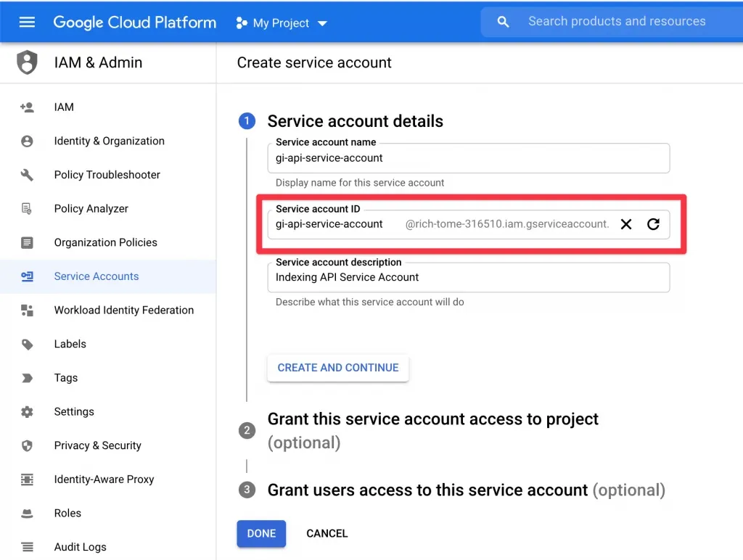Click the Labels tag icon
The height and width of the screenshot is (560, 743).
pos(27,345)
